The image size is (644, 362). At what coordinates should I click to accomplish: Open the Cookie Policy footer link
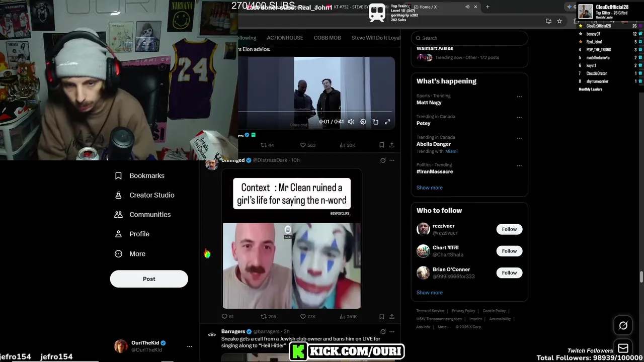494,311
